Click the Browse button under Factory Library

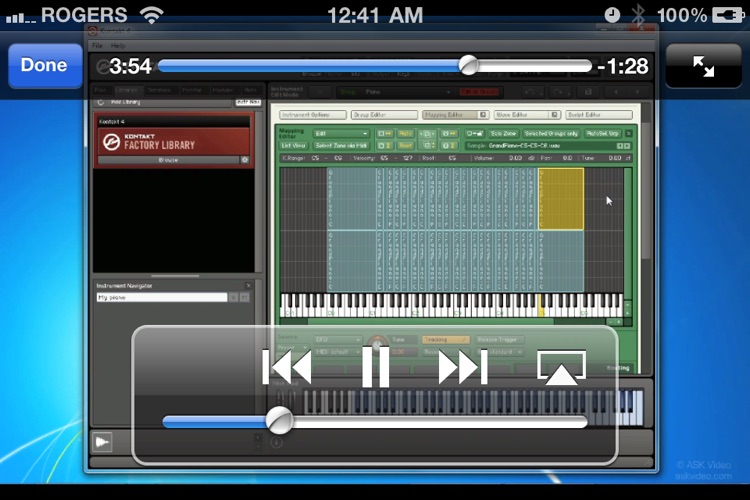tap(168, 160)
